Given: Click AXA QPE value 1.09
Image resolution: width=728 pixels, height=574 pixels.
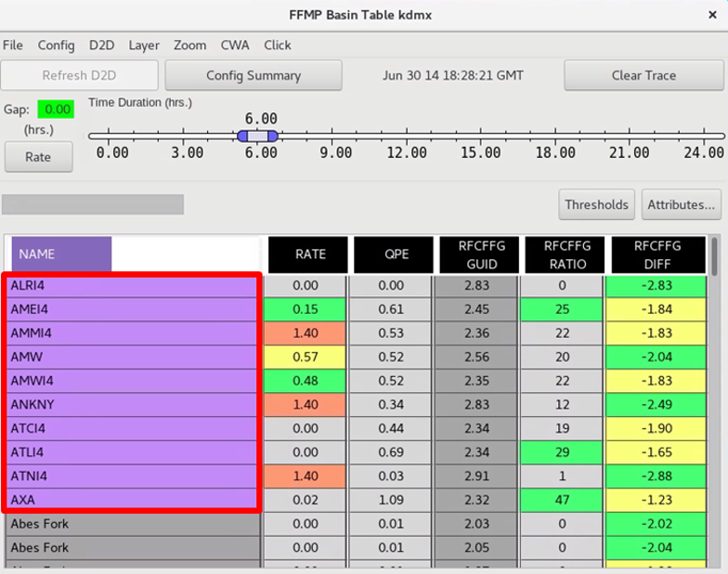Looking at the screenshot, I should tap(391, 500).
